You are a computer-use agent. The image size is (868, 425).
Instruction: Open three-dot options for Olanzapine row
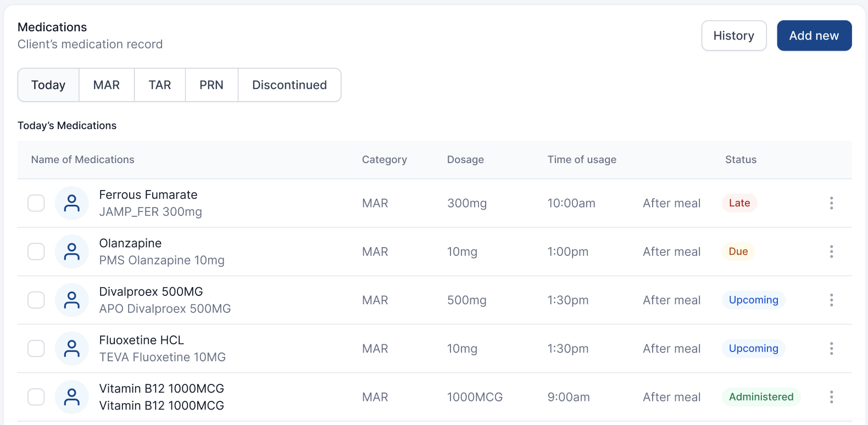coord(831,251)
